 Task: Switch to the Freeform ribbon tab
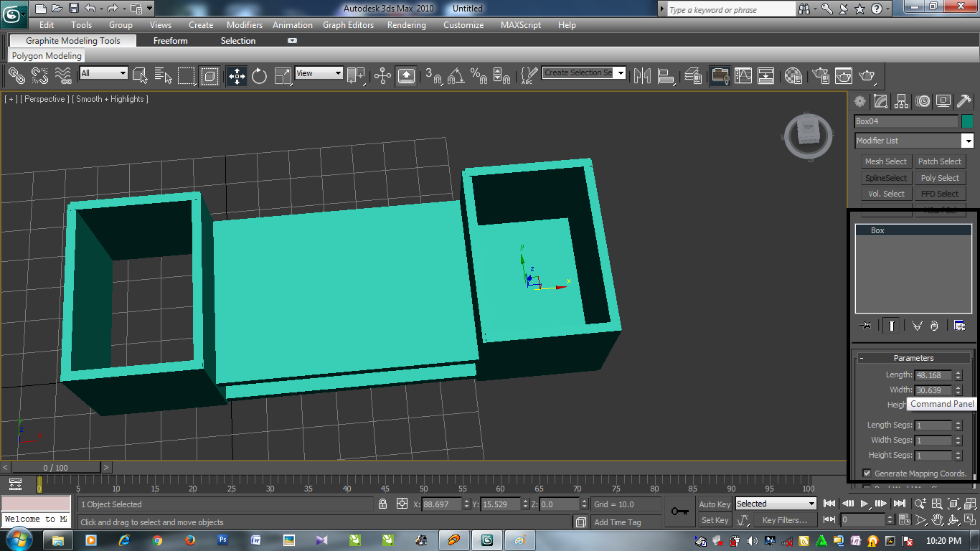[x=170, y=41]
